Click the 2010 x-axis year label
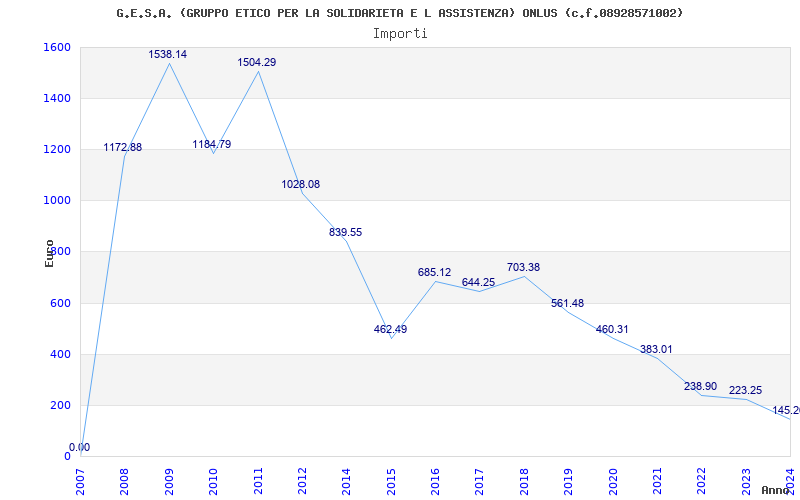Image resolution: width=800 pixels, height=500 pixels. 213,481
